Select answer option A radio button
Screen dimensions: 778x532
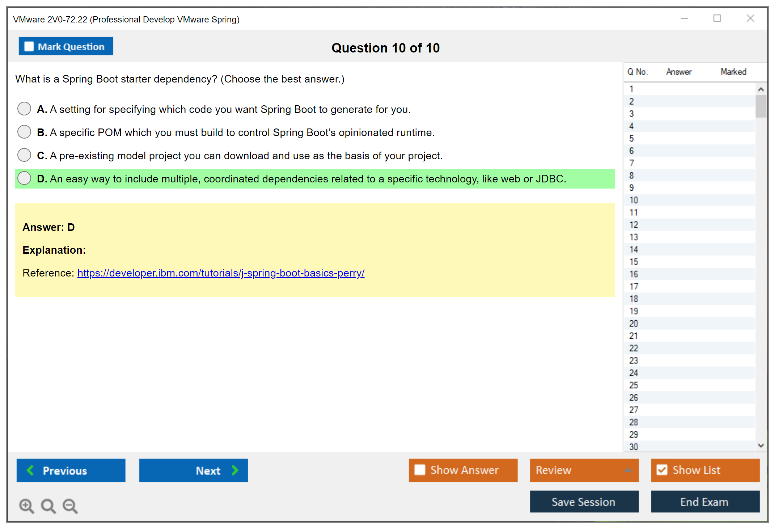(x=24, y=109)
